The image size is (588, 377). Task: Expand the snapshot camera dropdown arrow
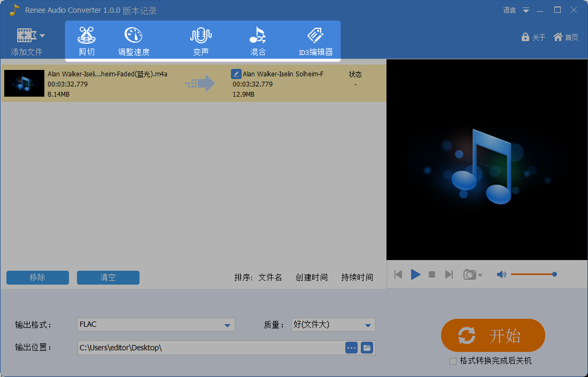point(480,276)
